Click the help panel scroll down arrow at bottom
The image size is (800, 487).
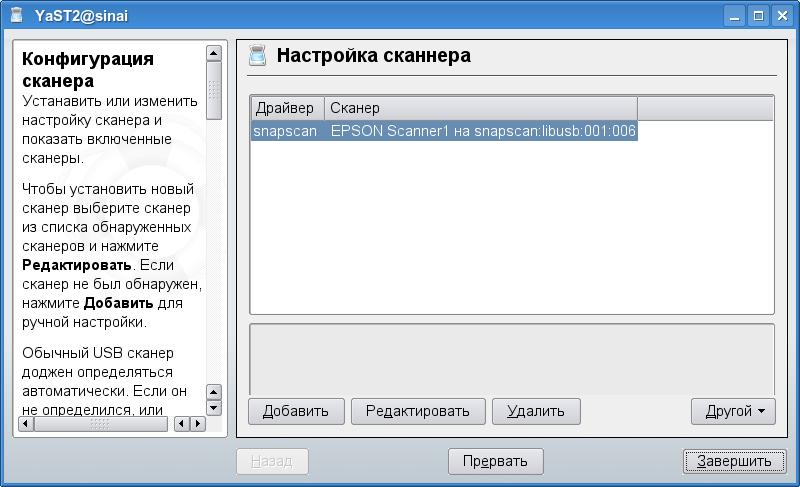[214, 408]
